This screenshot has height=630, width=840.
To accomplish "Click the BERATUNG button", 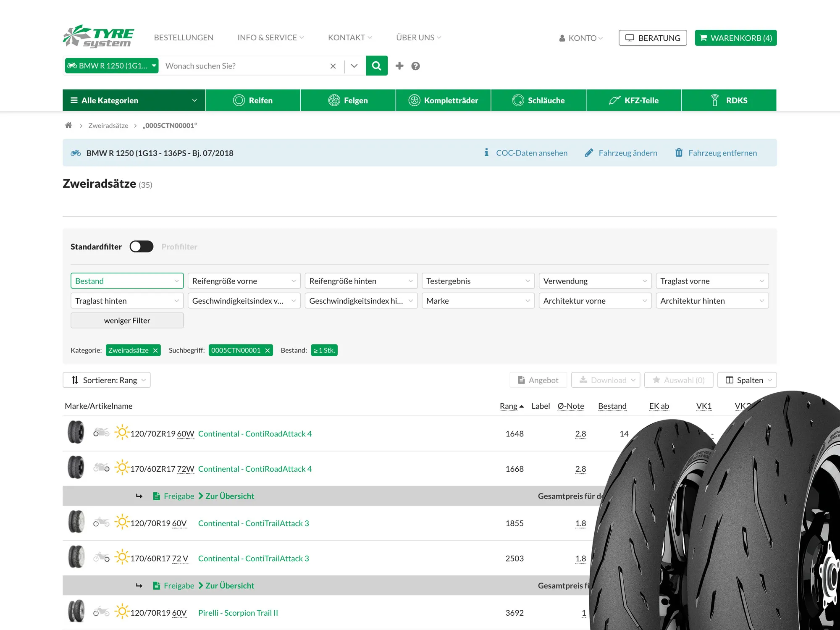I will pyautogui.click(x=653, y=38).
